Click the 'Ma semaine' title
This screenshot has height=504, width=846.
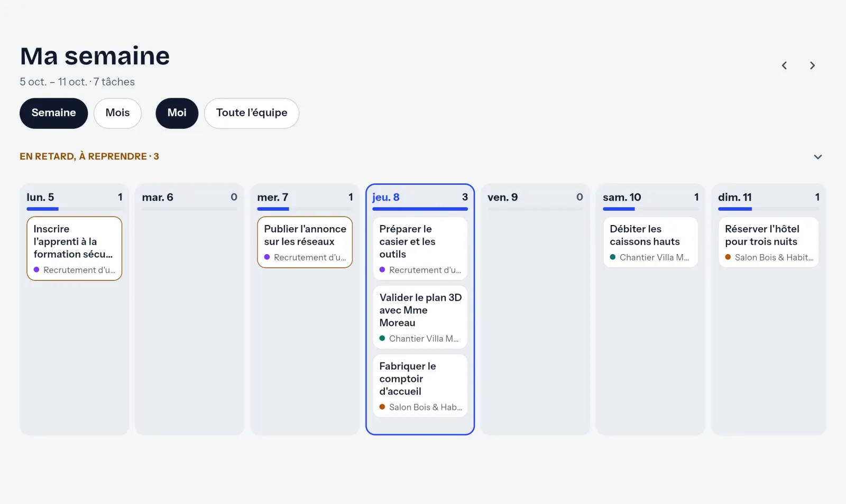(95, 56)
